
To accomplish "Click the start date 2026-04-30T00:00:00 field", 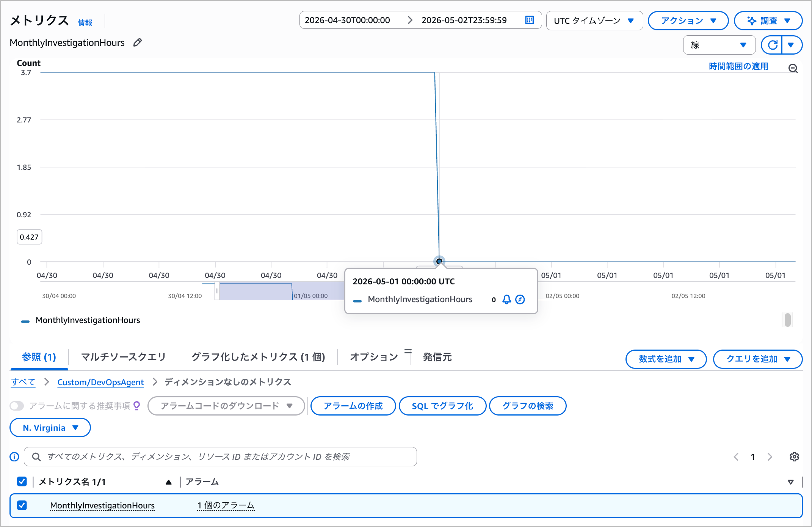I will point(347,20).
